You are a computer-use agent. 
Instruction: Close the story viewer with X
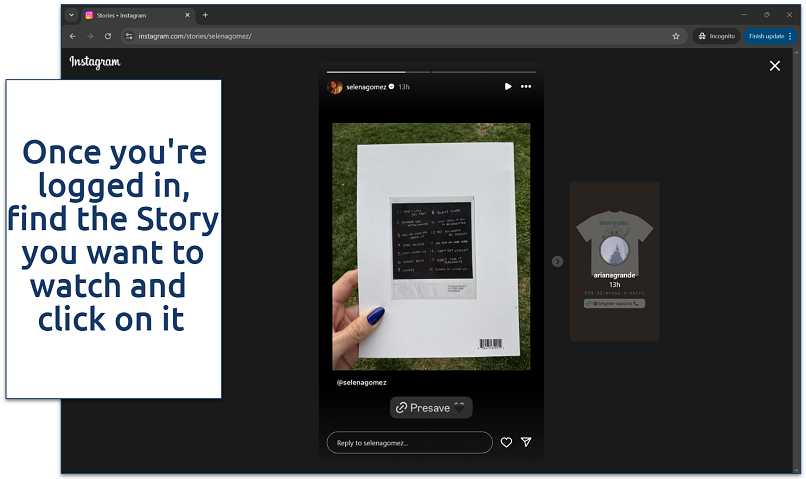click(x=775, y=66)
